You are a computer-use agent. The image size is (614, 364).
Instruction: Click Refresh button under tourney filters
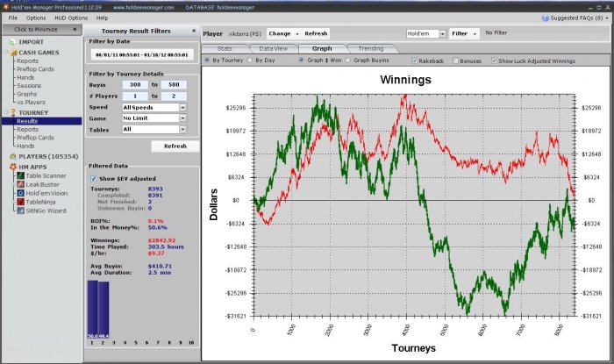tap(175, 146)
